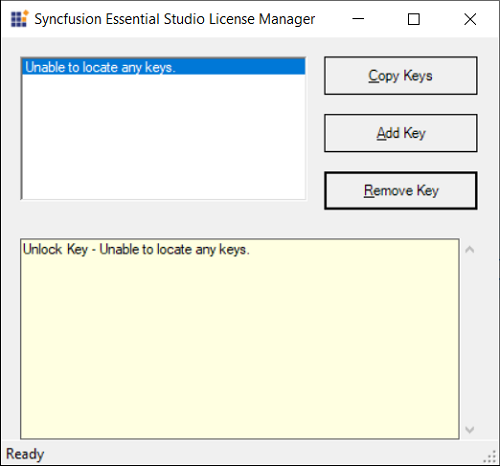
Task: Remove the selected key with Remove Key
Action: (x=401, y=190)
